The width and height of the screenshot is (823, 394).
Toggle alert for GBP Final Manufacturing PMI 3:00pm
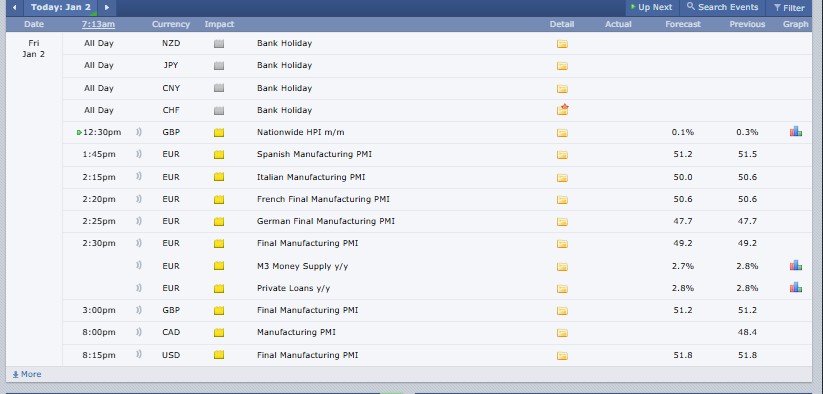click(x=139, y=310)
